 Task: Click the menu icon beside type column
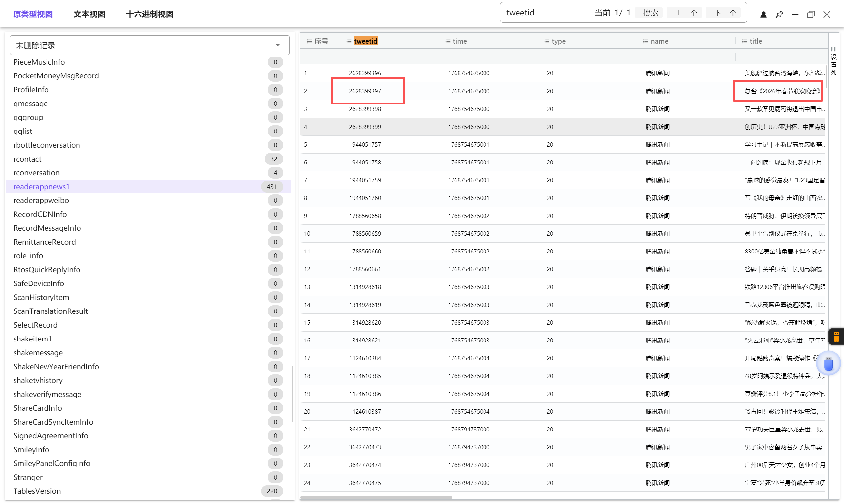[547, 41]
